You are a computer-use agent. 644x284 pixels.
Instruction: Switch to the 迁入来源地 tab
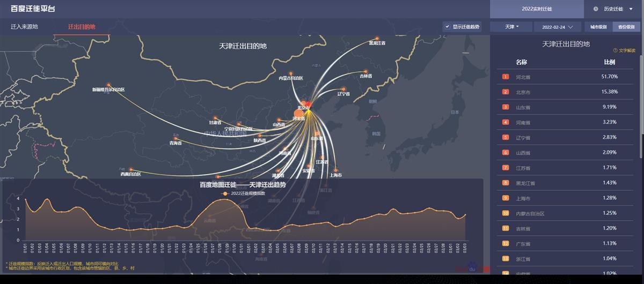(24, 26)
